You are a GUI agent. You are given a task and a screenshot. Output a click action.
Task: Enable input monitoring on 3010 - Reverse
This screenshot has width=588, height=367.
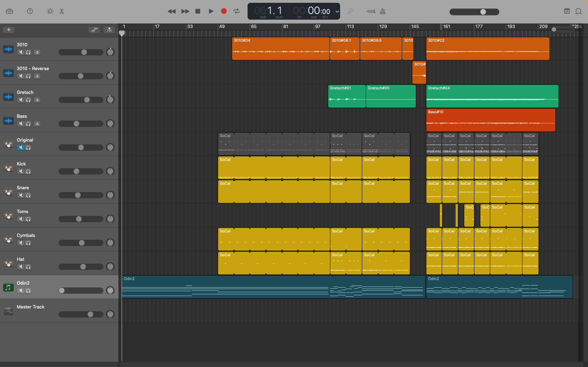click(37, 76)
